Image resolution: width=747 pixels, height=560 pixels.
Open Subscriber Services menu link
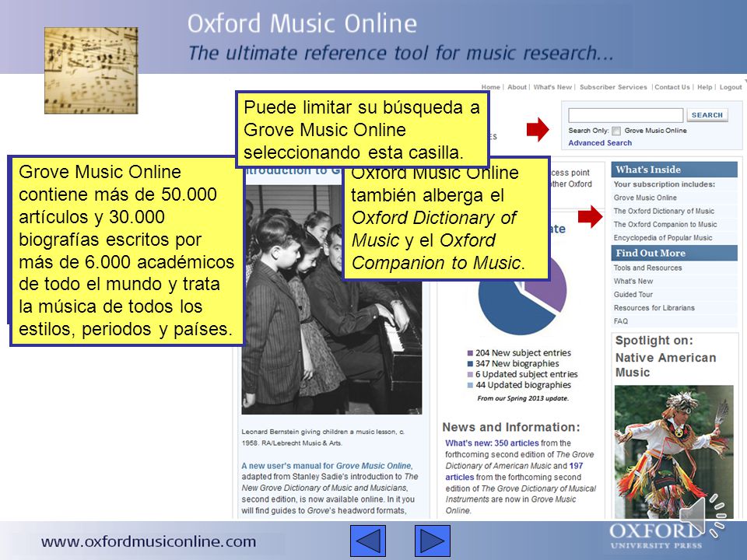pos(613,87)
